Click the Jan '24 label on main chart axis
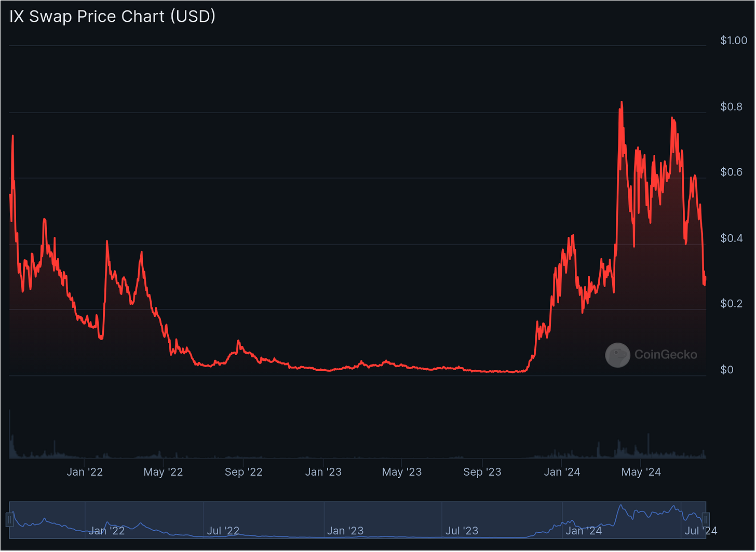Screen dimensions: 756x552 [x=562, y=472]
